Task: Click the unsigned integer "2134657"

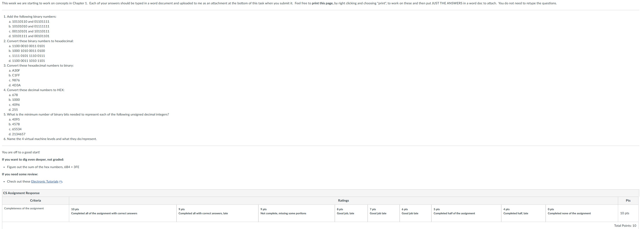Action: 19,134
